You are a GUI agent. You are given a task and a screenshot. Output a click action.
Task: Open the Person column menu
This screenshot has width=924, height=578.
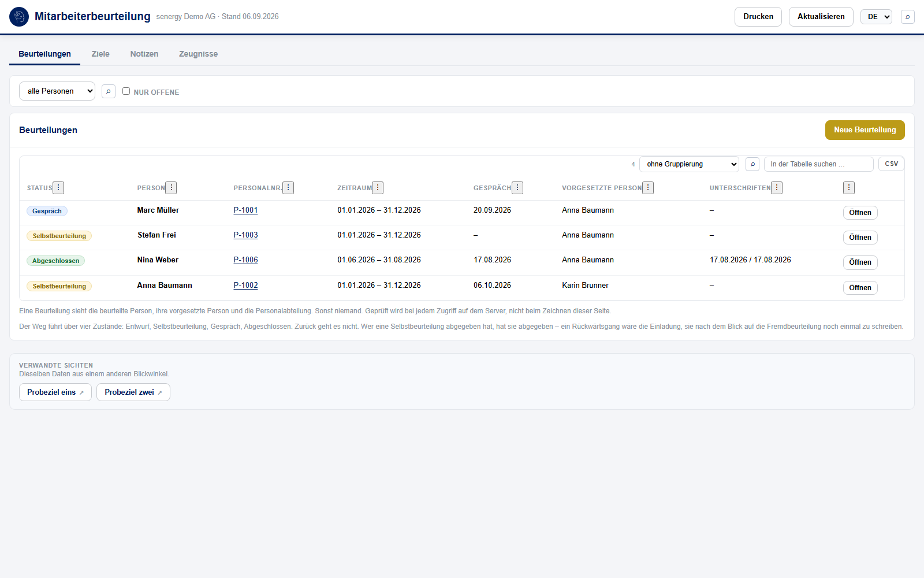pyautogui.click(x=171, y=188)
